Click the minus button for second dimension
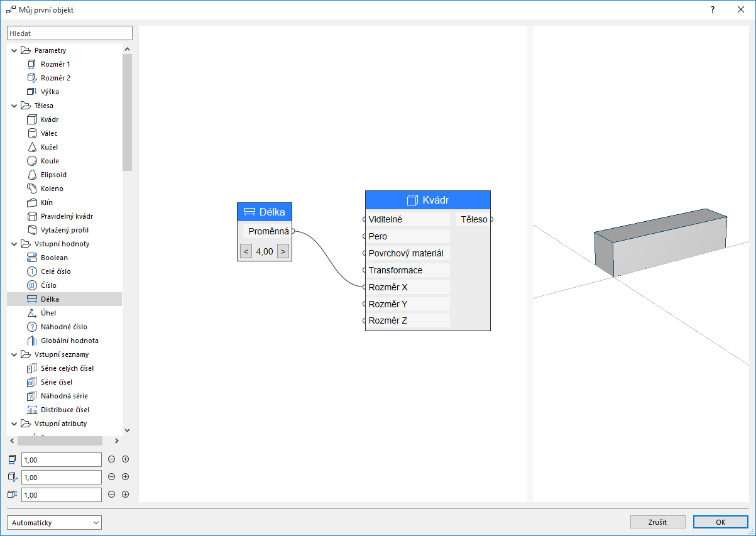Screen dimensions: 756x536 [x=112, y=477]
